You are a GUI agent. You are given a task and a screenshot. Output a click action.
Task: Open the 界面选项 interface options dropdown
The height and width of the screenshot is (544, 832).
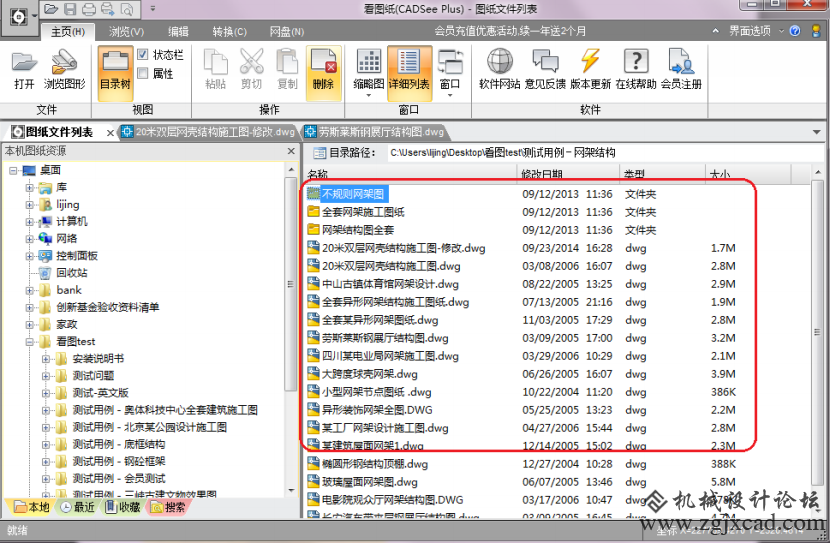(756, 31)
